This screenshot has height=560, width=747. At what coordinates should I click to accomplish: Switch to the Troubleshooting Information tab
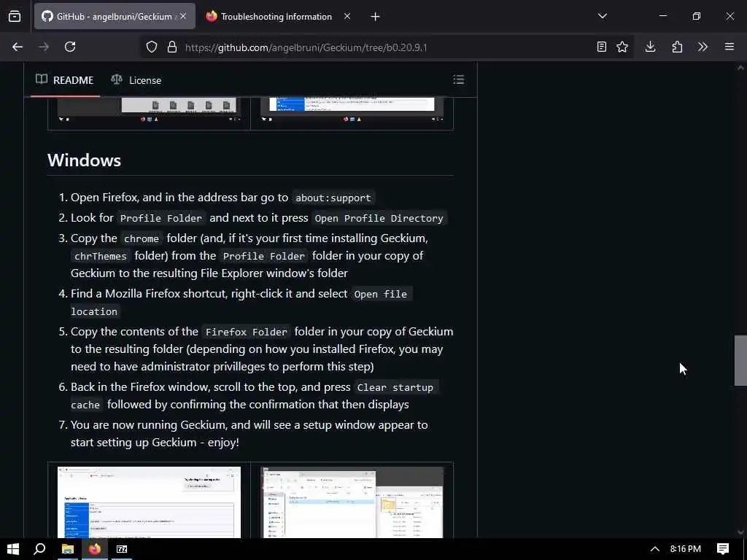276,16
